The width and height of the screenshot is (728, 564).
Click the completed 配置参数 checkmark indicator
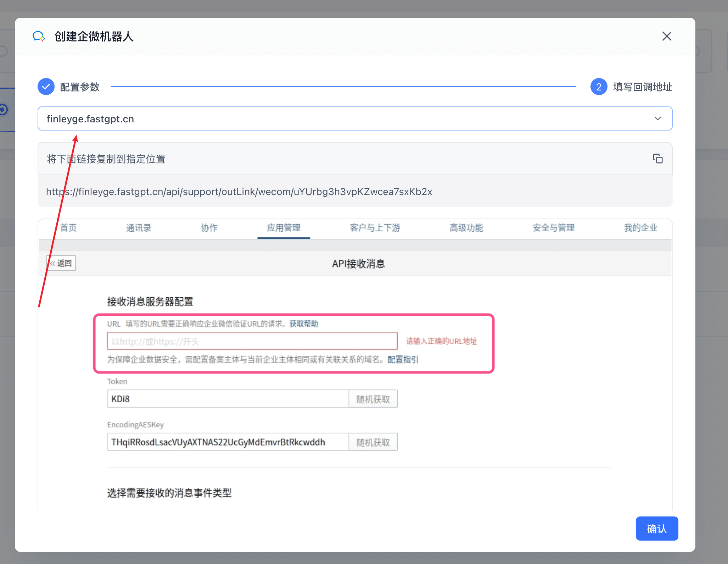[x=46, y=86]
